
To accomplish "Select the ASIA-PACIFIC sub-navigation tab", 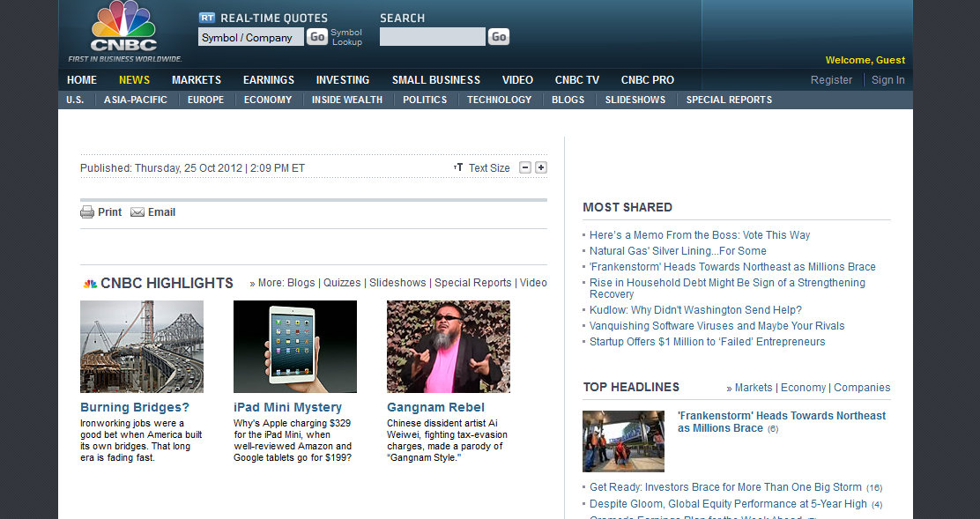I will pos(136,100).
